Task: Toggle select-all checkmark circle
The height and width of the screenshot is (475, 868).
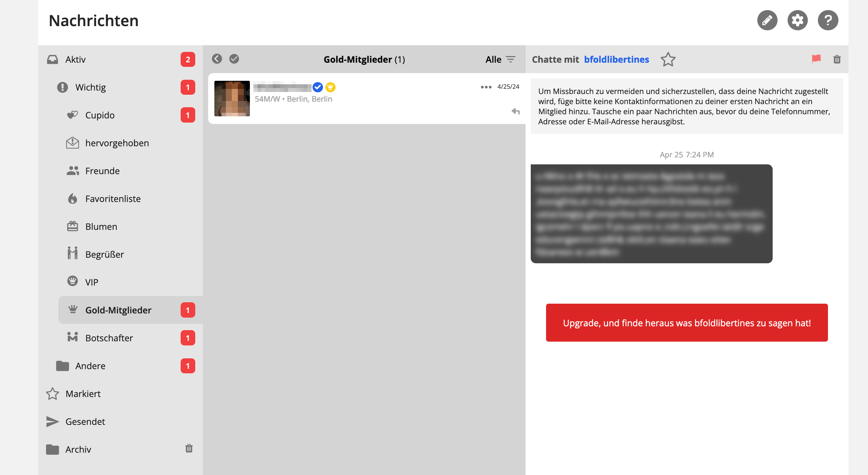Action: pos(234,59)
